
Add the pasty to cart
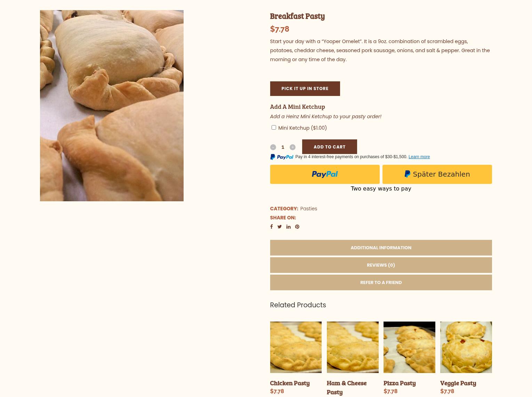[329, 147]
